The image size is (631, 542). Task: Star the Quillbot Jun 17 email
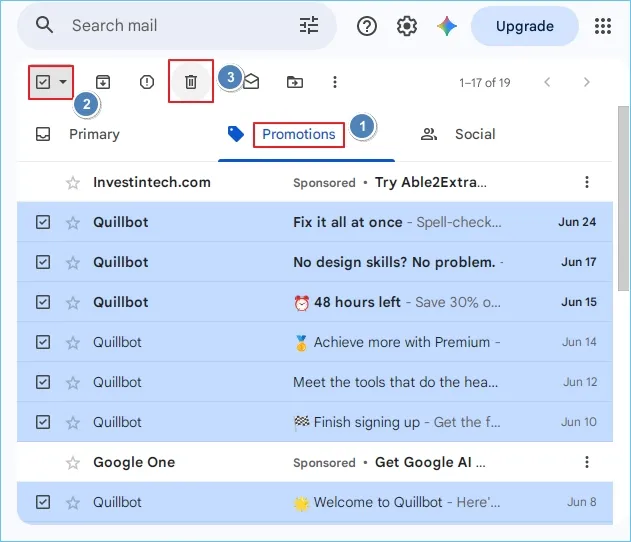click(73, 263)
